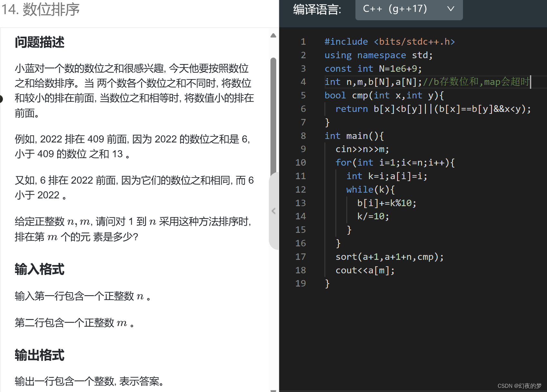Viewport: 547px width, 392px height.
Task: Click code line 17 'sort(a+1,a+1+n,cmp);'
Action: (390, 257)
